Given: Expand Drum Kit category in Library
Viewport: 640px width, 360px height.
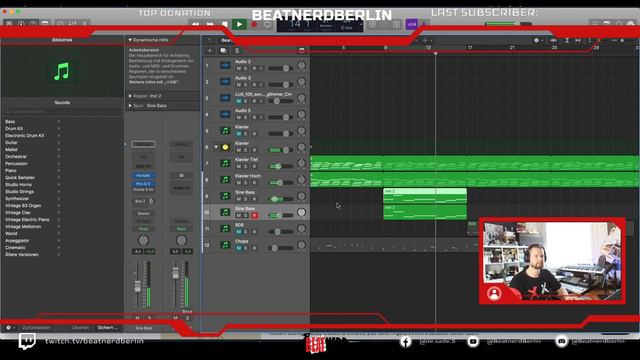Looking at the screenshot, I should tap(59, 129).
